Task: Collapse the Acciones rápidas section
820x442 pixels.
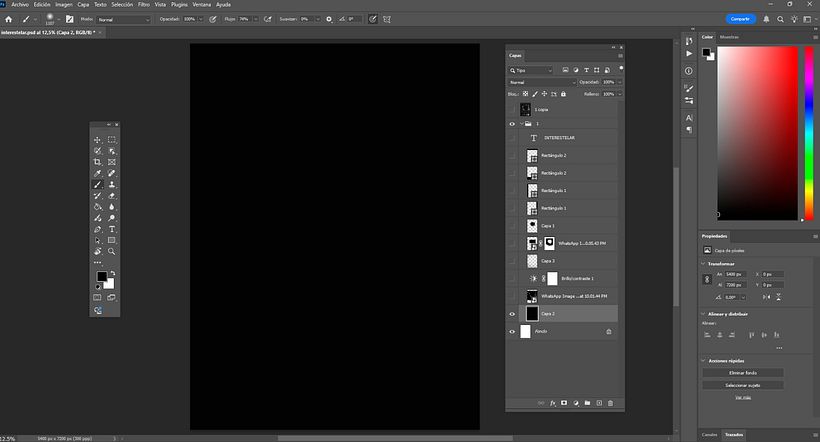Action: click(x=703, y=361)
